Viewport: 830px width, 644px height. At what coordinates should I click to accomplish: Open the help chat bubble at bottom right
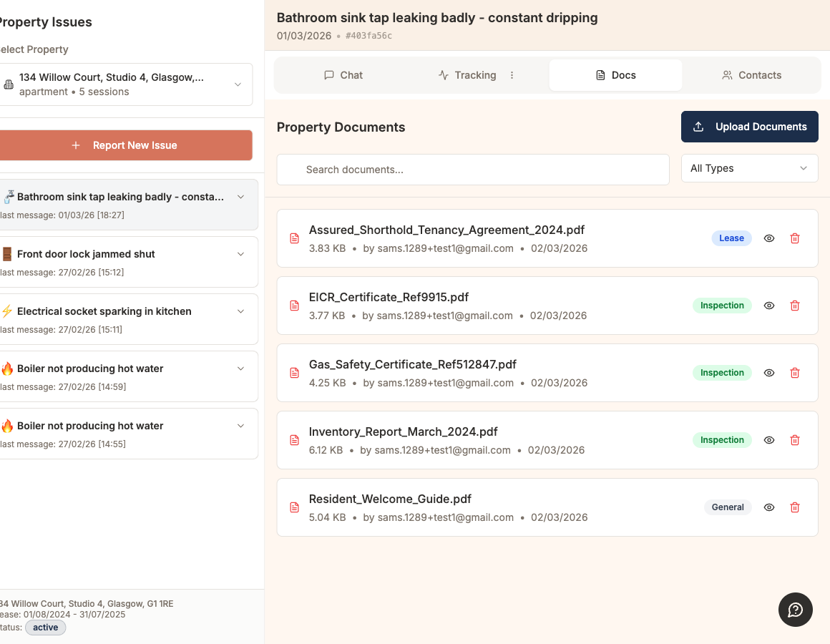click(x=795, y=610)
